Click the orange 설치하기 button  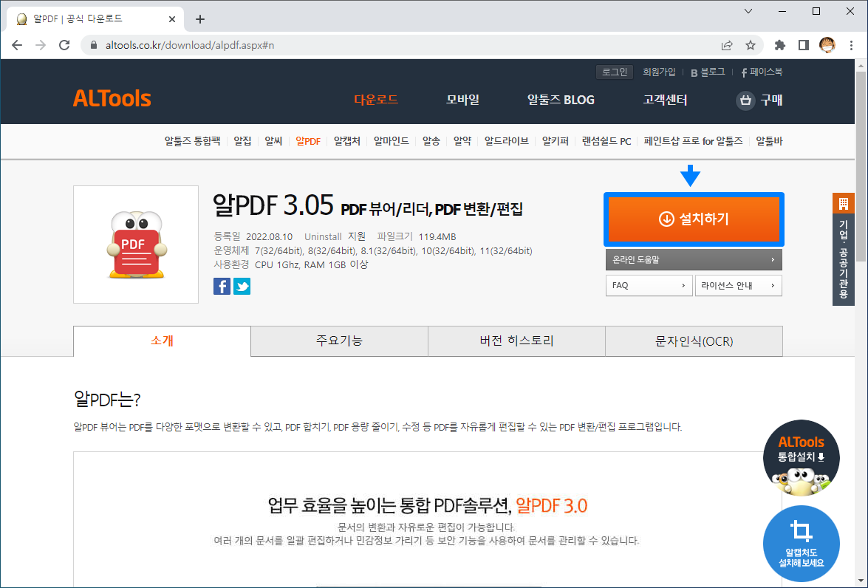pos(694,219)
